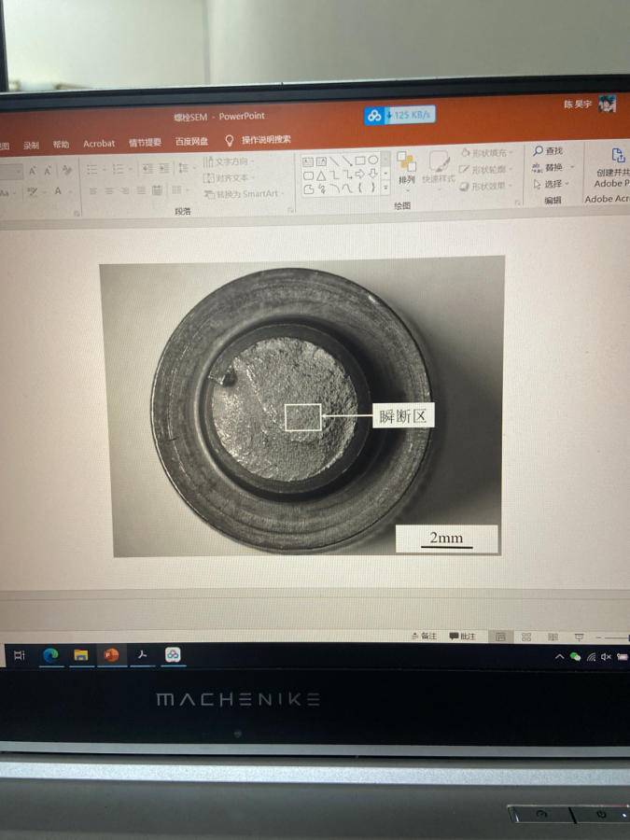The width and height of the screenshot is (630, 840).
Task: Click 创建并共享 Adobe PDF icon
Action: pyautogui.click(x=616, y=165)
